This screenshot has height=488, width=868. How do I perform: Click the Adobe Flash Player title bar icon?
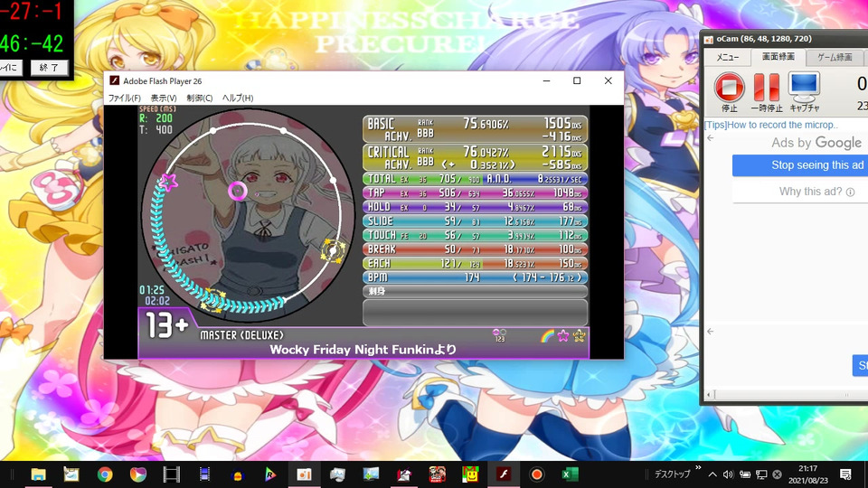(x=115, y=80)
